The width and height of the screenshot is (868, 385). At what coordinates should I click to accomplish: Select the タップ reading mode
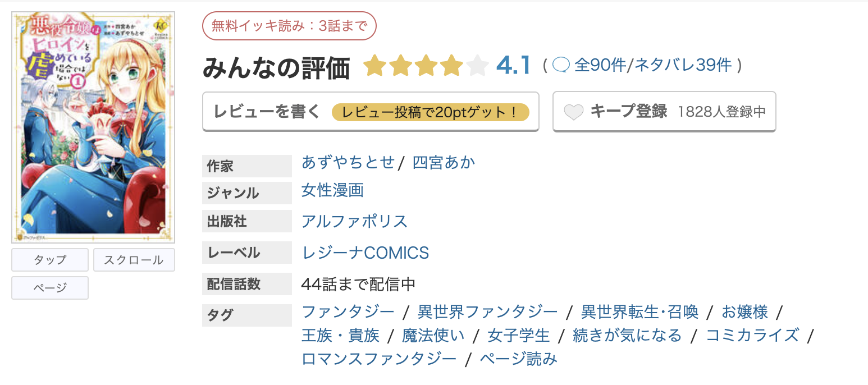[x=49, y=259]
